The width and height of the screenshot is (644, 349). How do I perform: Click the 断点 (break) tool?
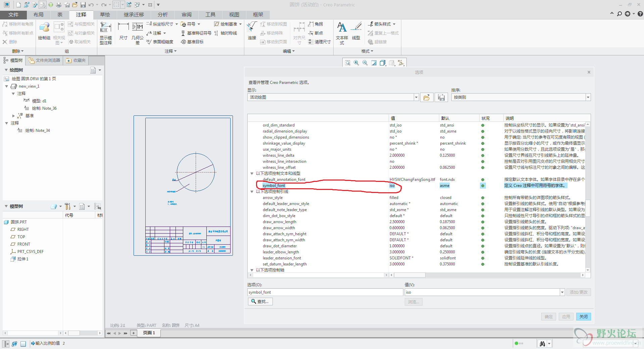315,33
